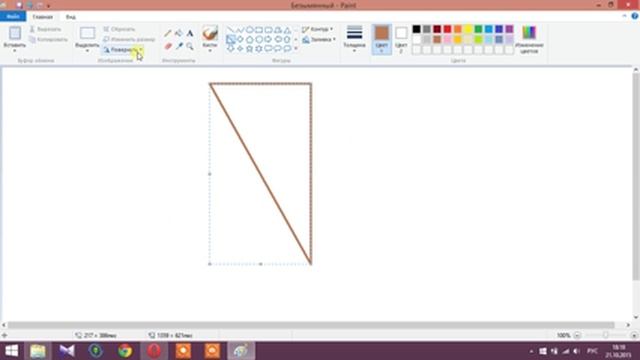Choose the Polygon shape
The width and height of the screenshot is (640, 360).
click(278, 30)
